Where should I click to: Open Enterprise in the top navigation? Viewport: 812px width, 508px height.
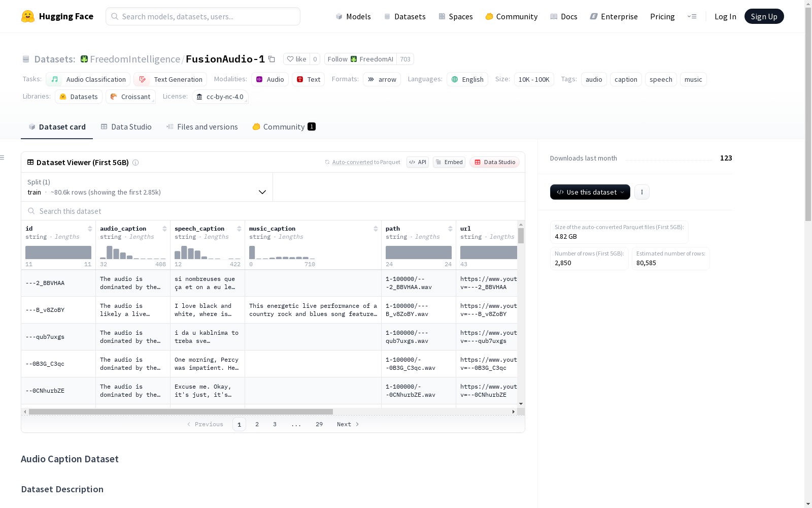coord(614,16)
